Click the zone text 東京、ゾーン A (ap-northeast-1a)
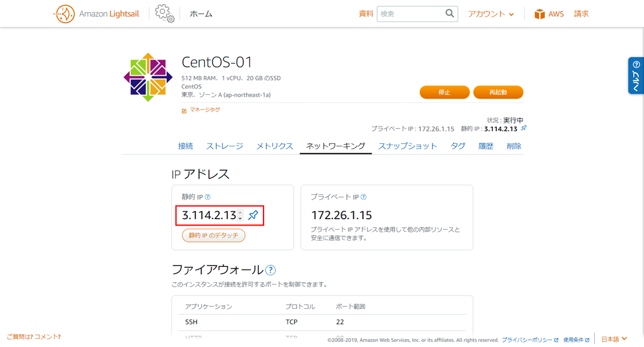 coord(226,95)
